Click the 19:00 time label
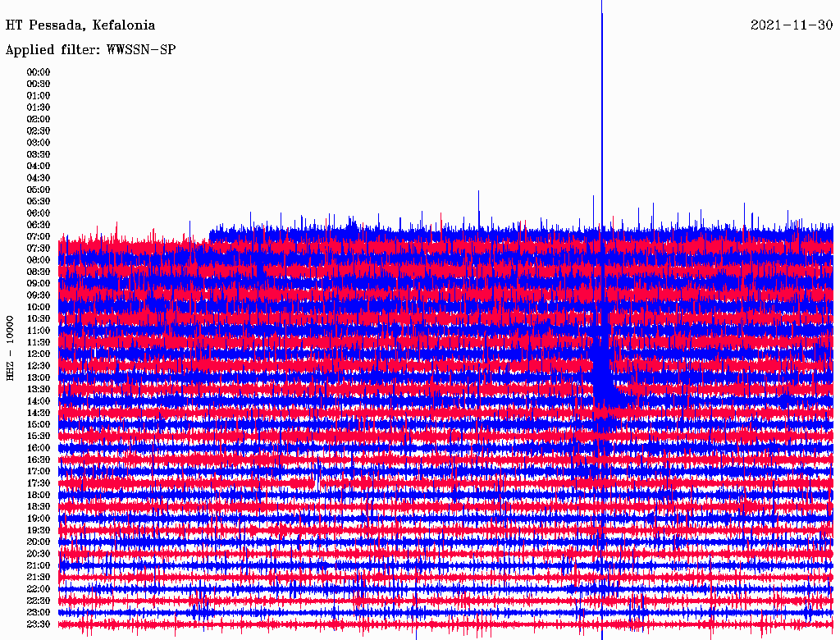The image size is (840, 640). click(x=39, y=519)
